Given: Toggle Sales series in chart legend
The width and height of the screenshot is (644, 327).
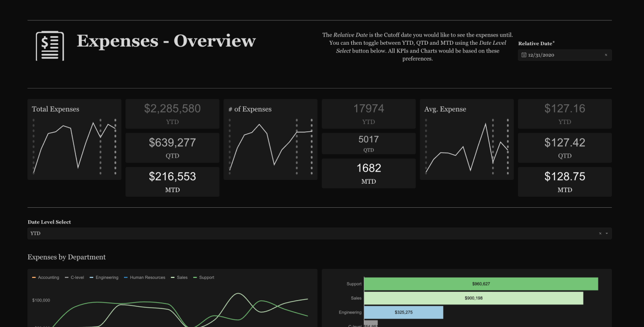Looking at the screenshot, I should (x=179, y=277).
